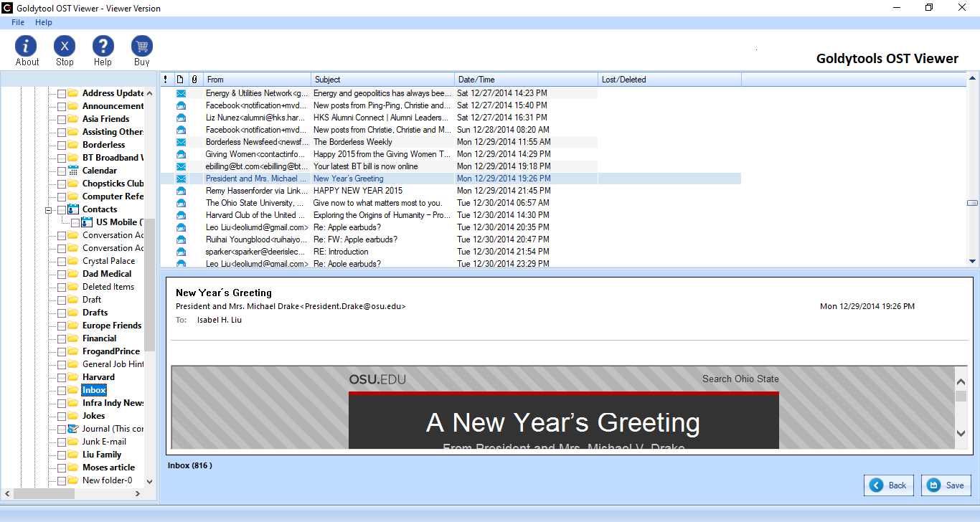
Task: Open the Help question mark icon
Action: click(103, 46)
